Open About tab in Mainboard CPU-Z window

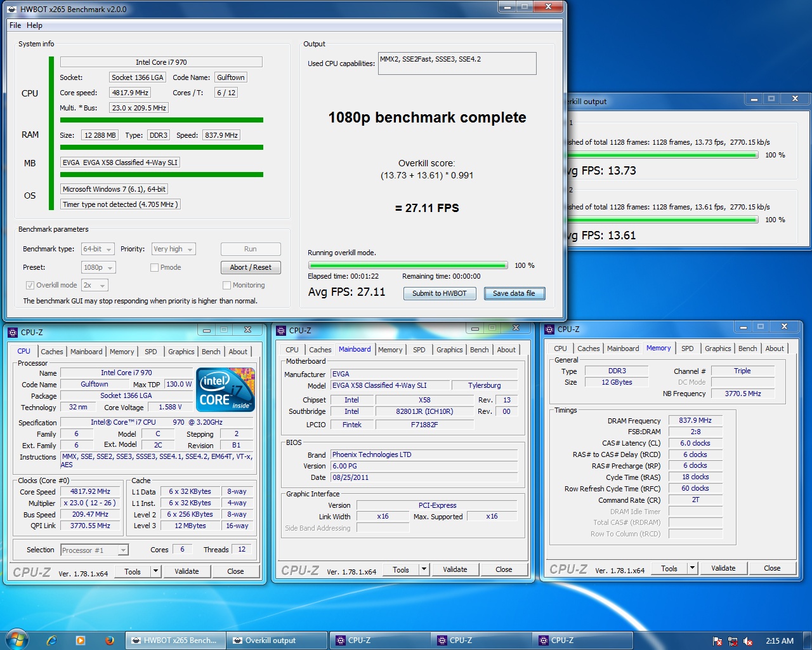(506, 350)
